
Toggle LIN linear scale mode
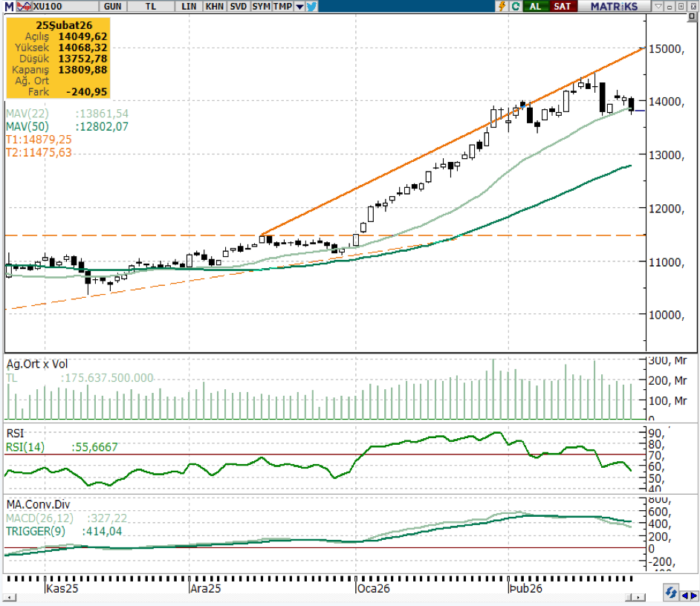point(189,6)
